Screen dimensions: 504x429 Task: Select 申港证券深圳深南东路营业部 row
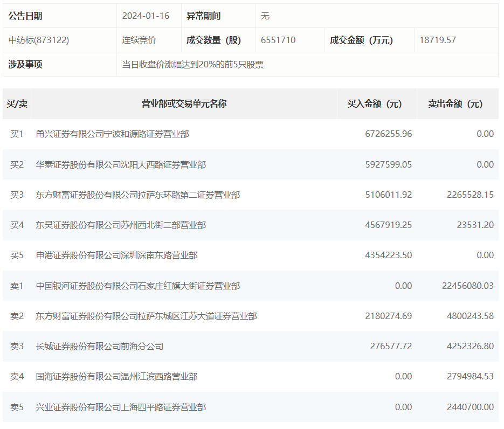[251, 255]
